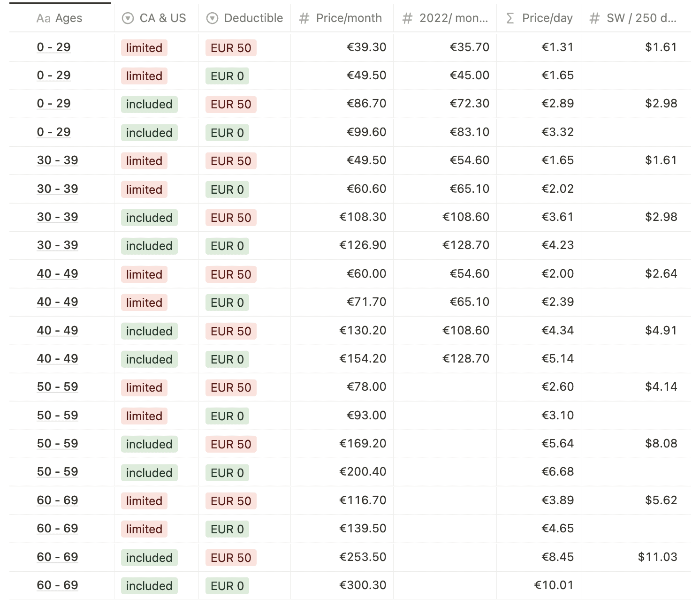Click the select icon beside CA & US
The image size is (700, 606).
coord(128,18)
